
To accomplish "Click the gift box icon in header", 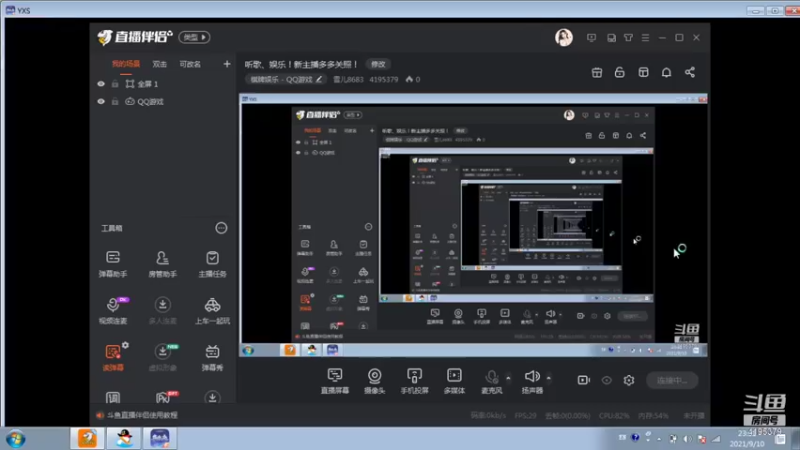I will pos(596,72).
